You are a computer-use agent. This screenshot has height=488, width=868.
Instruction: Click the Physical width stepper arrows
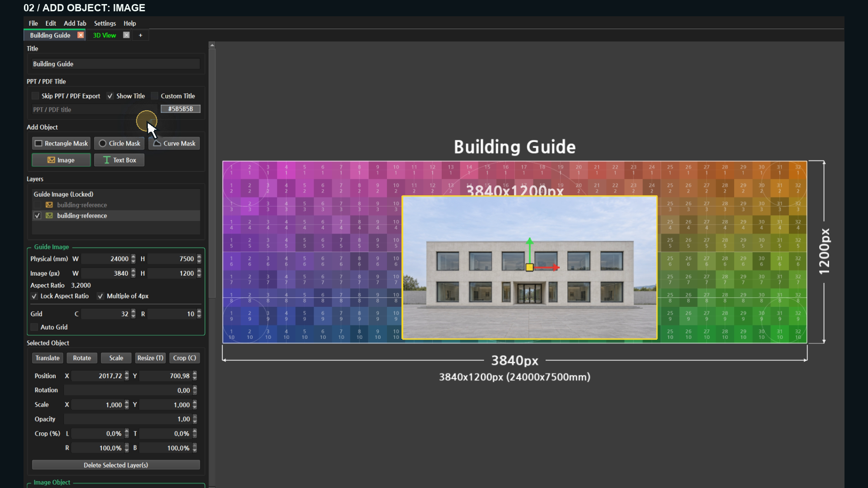133,258
